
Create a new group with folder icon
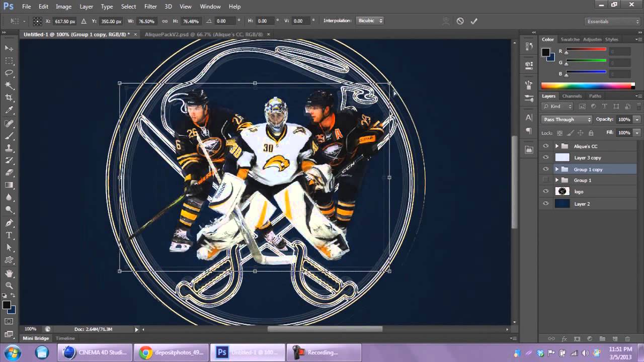coord(602,339)
